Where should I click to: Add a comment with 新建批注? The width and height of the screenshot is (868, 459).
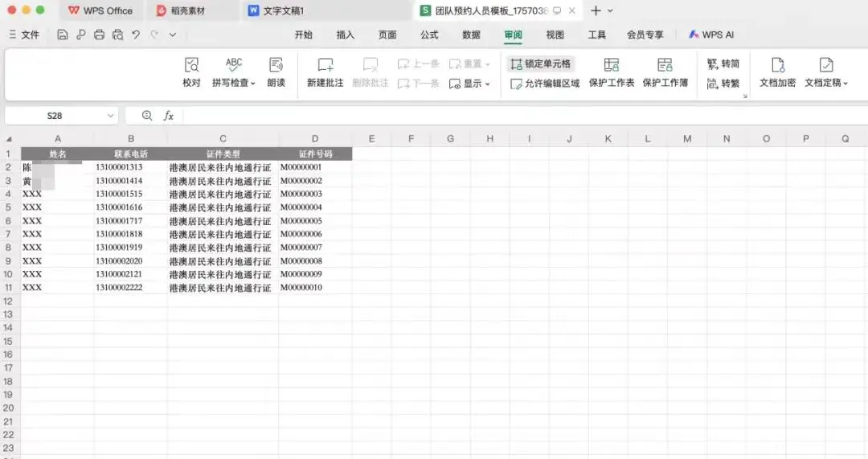tap(325, 72)
